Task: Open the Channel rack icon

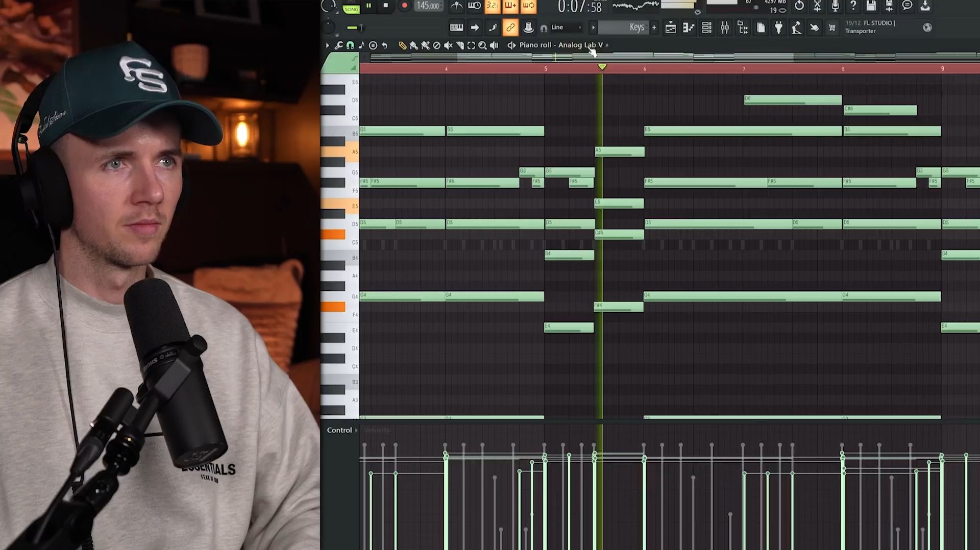Action: pos(706,28)
